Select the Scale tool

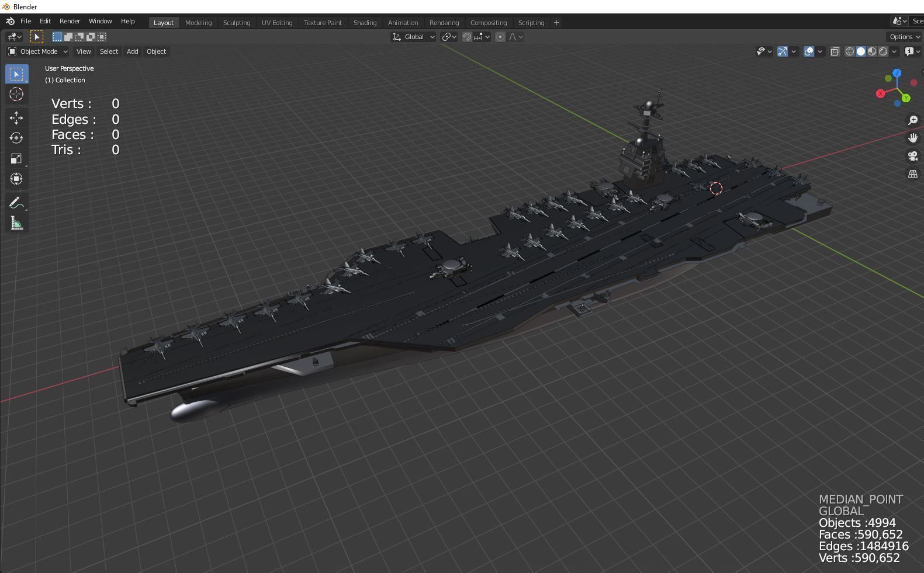(16, 158)
